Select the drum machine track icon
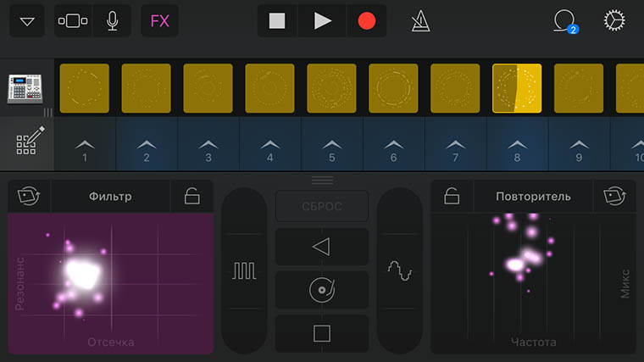 tap(25, 89)
